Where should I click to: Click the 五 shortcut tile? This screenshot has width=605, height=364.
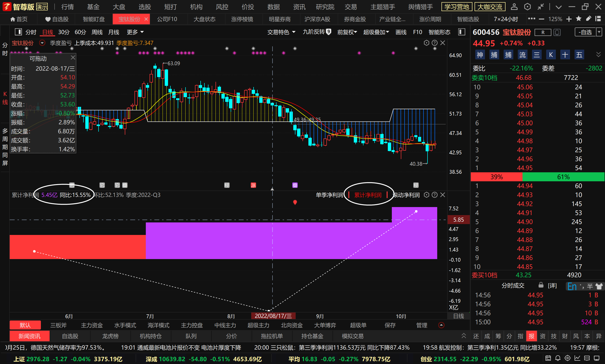pos(579,55)
